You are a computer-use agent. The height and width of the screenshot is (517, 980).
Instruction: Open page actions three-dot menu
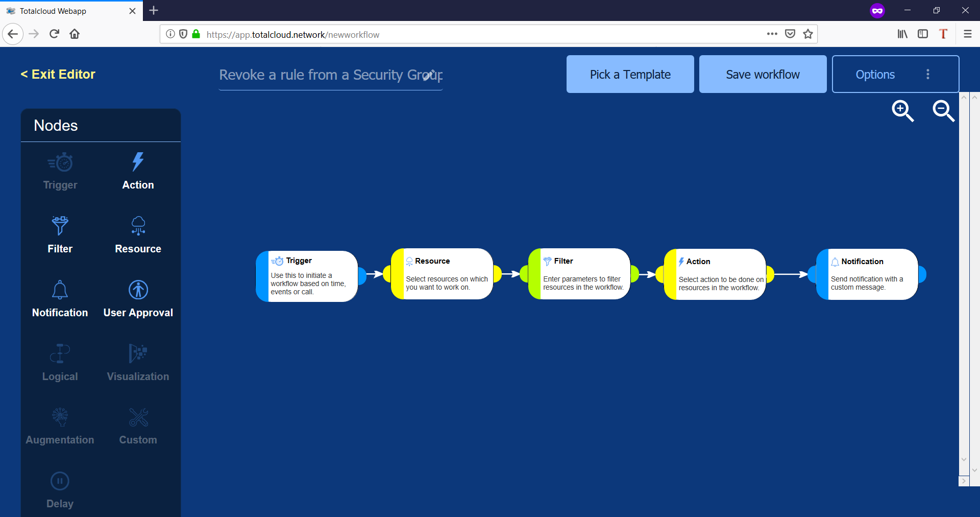[x=772, y=34]
